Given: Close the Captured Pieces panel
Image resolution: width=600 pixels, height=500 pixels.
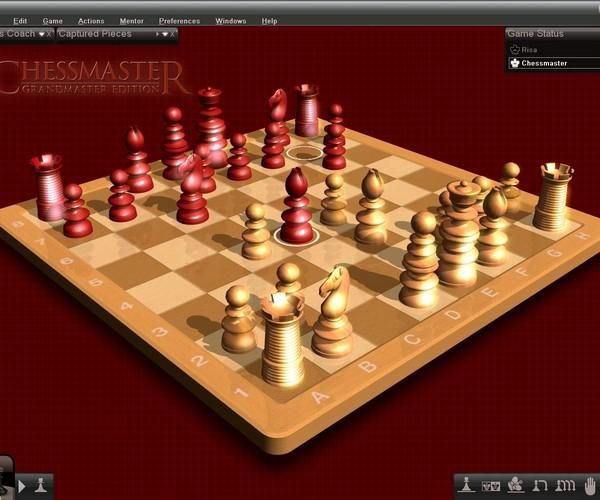Looking at the screenshot, I should pyautogui.click(x=173, y=34).
